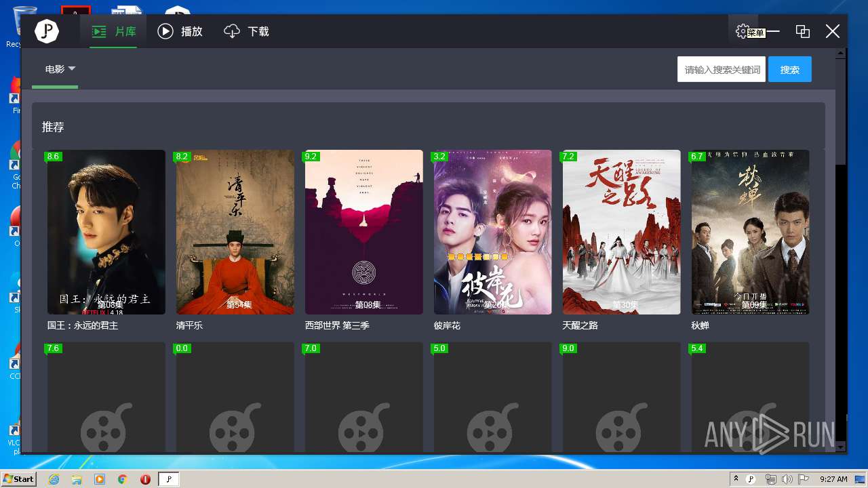This screenshot has width=868, height=488.
Task: Click the 彼岸花 title text
Action: tap(447, 325)
